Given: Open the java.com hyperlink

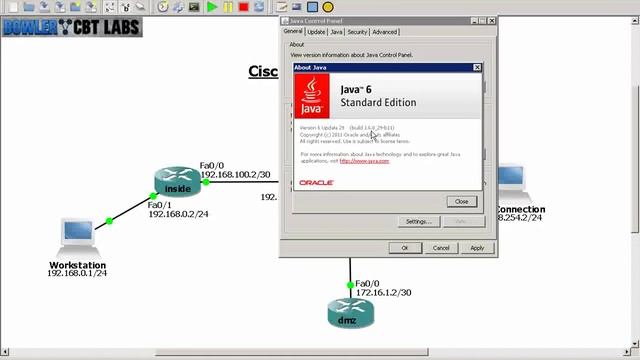Looking at the screenshot, I should (364, 161).
